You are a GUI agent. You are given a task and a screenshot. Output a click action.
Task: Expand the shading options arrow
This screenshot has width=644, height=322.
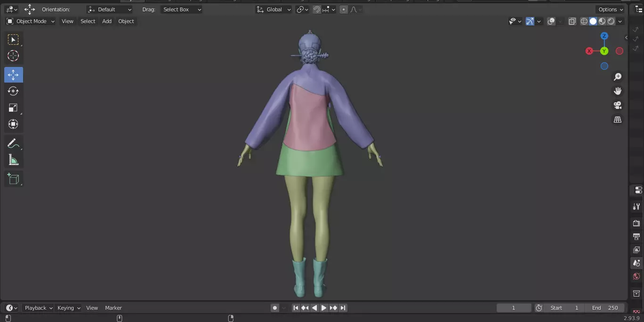[620, 21]
